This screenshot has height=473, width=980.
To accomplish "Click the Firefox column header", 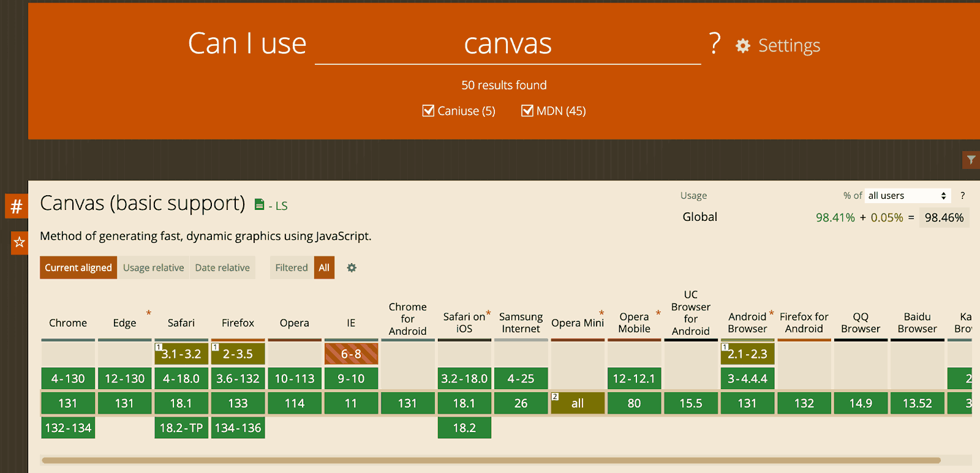I will tap(238, 322).
